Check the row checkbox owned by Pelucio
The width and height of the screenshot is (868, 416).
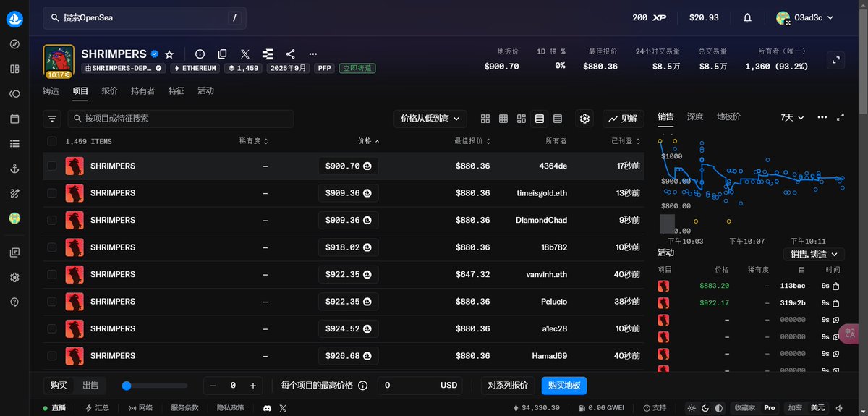52,302
